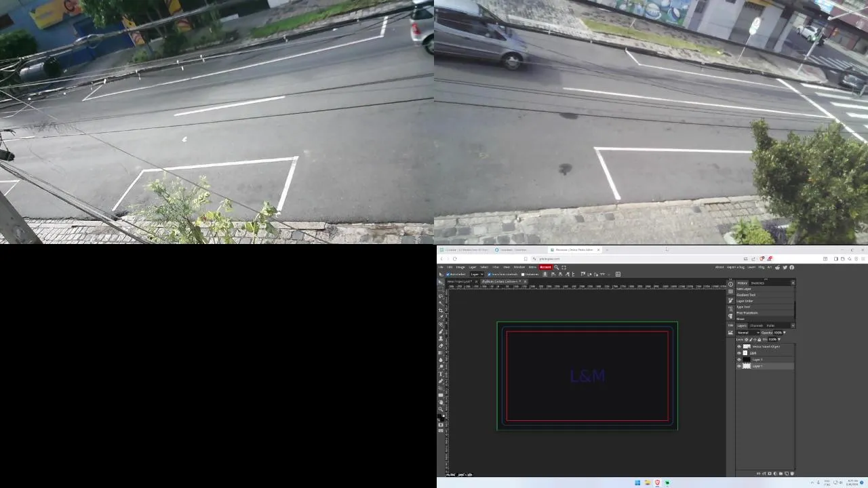Select the Move tool in Photopea toolbar

441,282
